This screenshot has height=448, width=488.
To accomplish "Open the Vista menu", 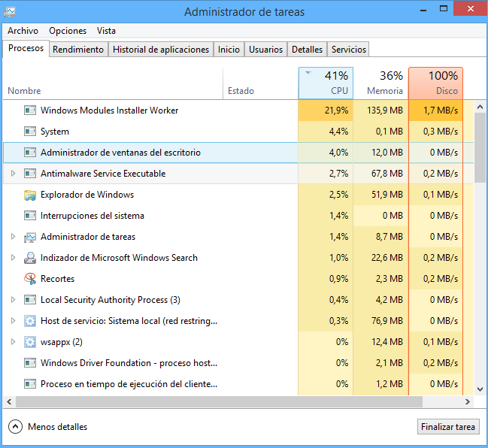I will 106,31.
